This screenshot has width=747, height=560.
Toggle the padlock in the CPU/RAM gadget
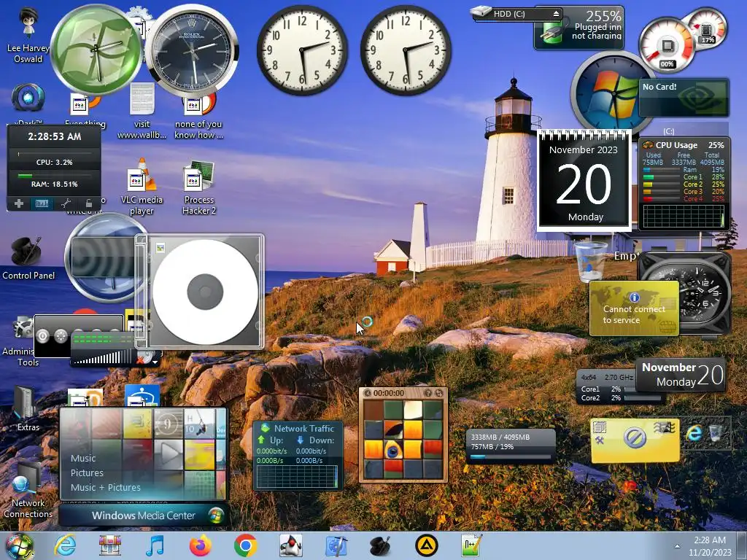point(88,203)
